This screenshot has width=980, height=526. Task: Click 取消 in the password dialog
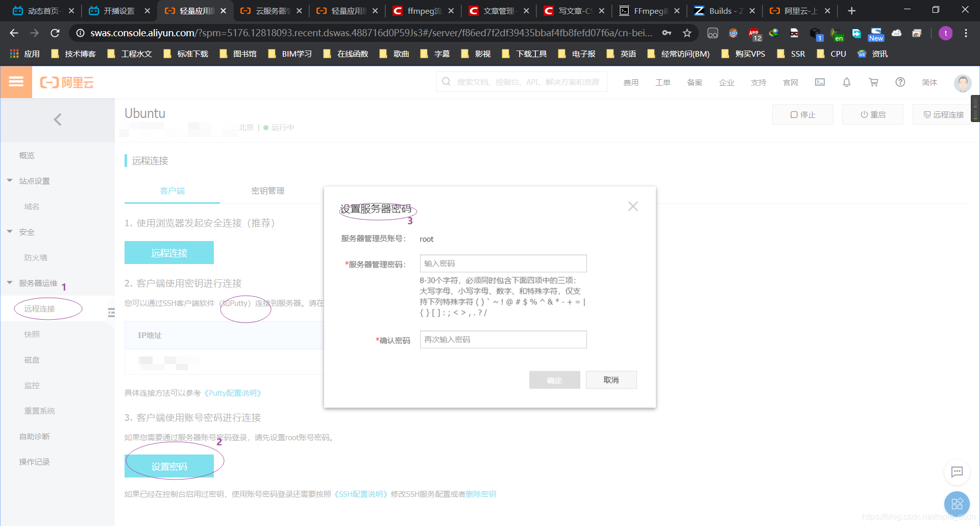click(611, 379)
